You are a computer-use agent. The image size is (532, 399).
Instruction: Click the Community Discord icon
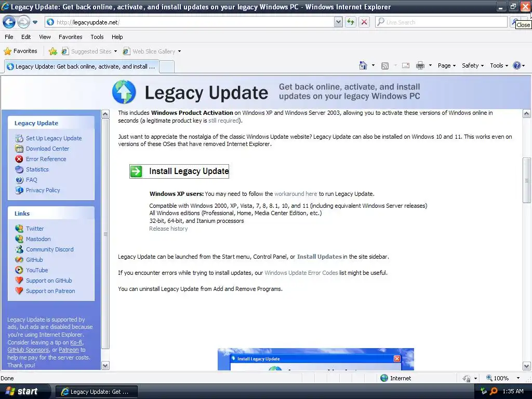click(x=19, y=249)
